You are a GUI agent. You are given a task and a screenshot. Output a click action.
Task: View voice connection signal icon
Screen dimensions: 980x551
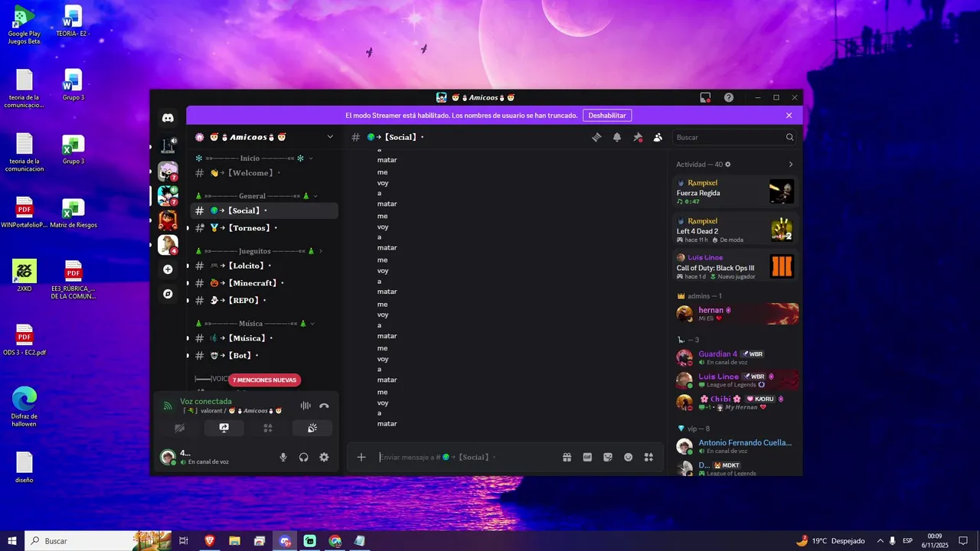coord(168,406)
